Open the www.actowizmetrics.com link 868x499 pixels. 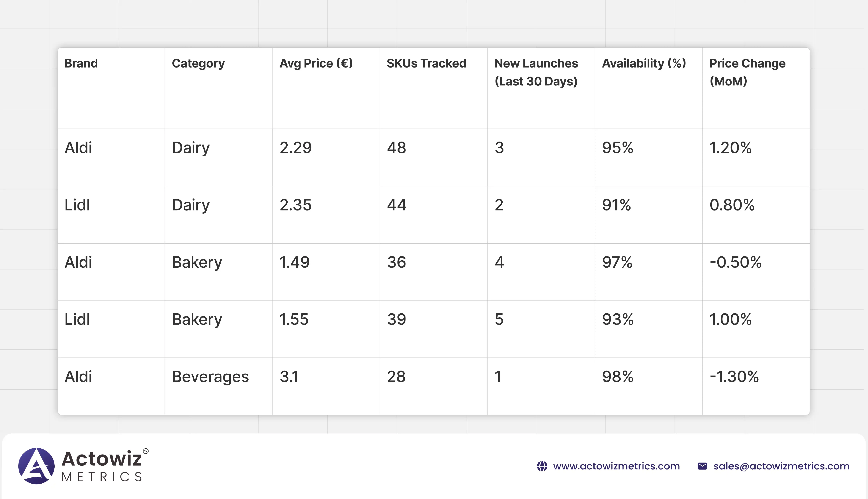click(616, 466)
